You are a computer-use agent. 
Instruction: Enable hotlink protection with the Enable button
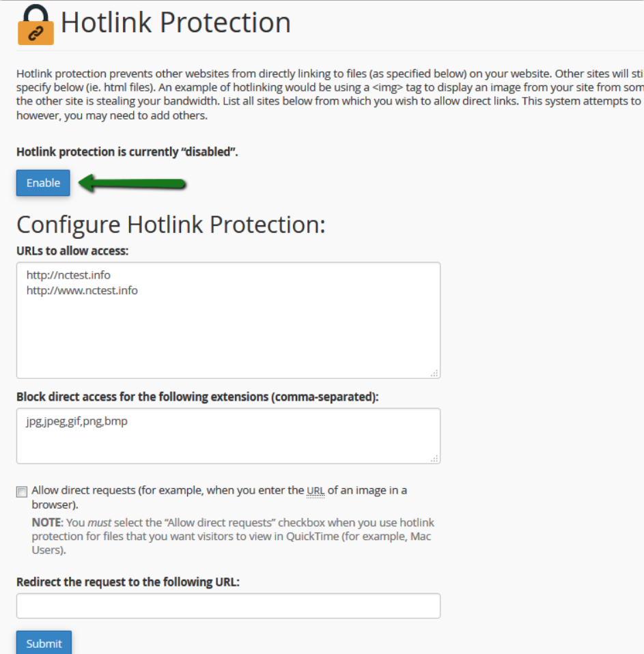pos(43,183)
